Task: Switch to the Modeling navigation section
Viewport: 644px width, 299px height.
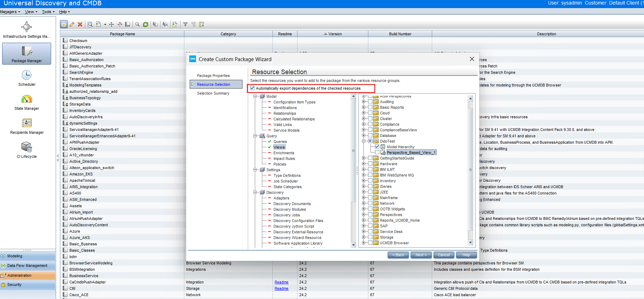Action: 28,256
